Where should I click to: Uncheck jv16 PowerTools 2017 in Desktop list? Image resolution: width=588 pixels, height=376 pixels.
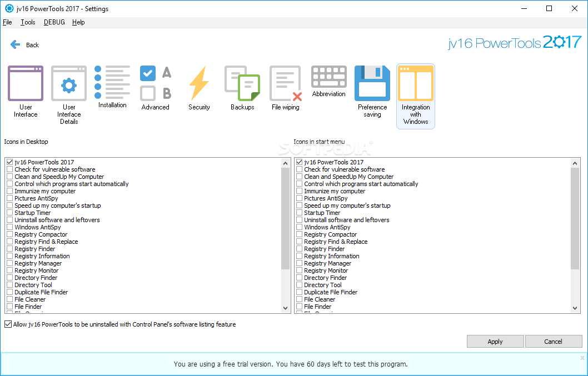click(x=10, y=162)
